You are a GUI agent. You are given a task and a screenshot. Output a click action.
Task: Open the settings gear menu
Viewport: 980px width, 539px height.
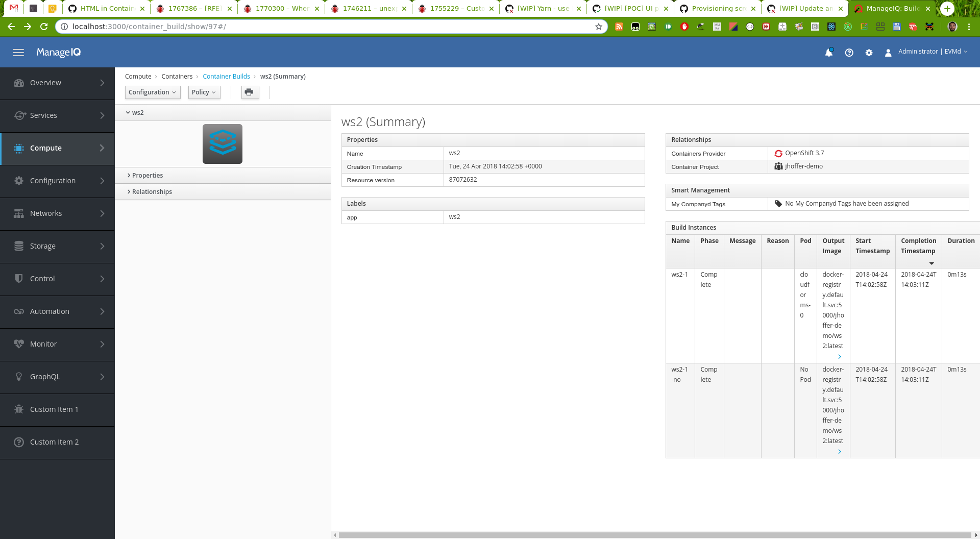click(869, 52)
